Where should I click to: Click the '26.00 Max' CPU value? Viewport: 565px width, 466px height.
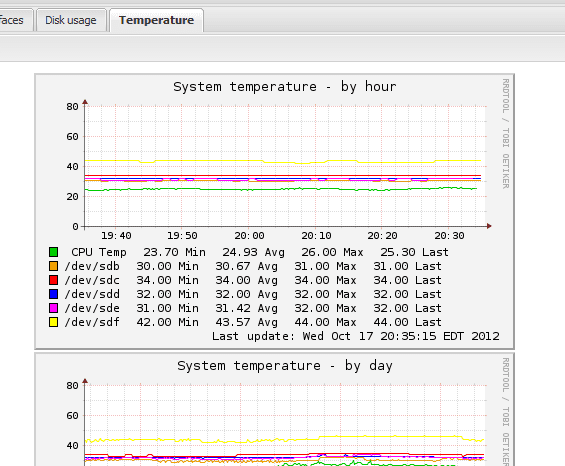pos(332,252)
